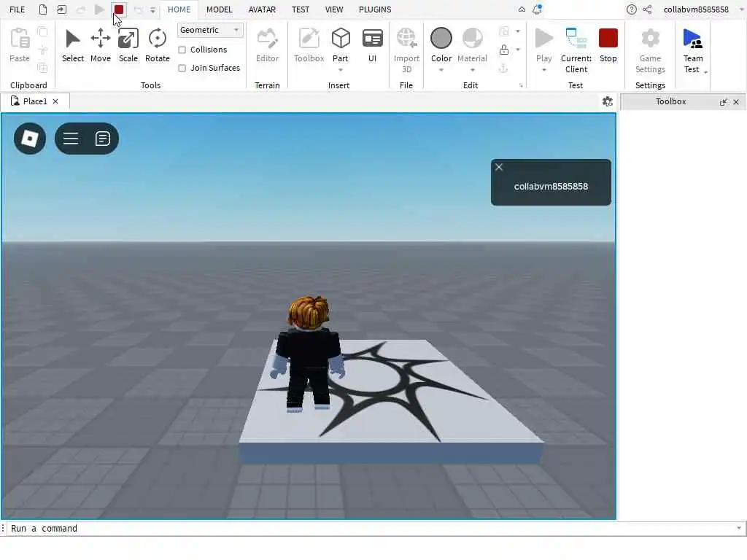
Task: Click the viewport settings gear icon
Action: click(608, 101)
